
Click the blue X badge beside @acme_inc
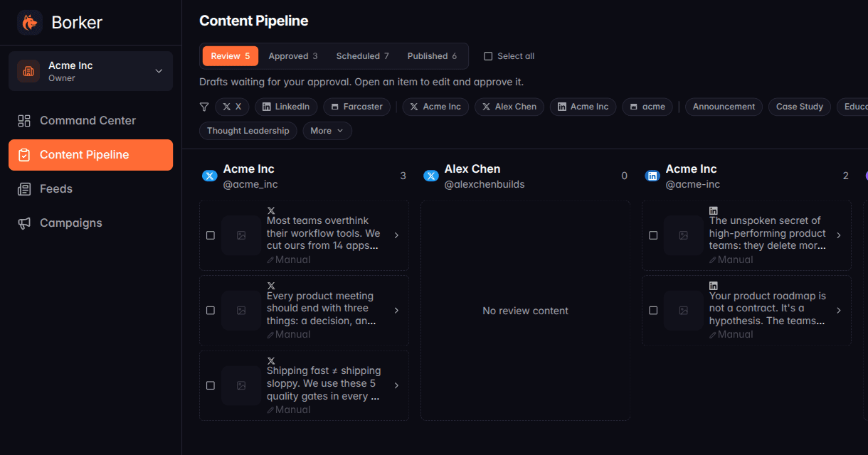(x=209, y=176)
